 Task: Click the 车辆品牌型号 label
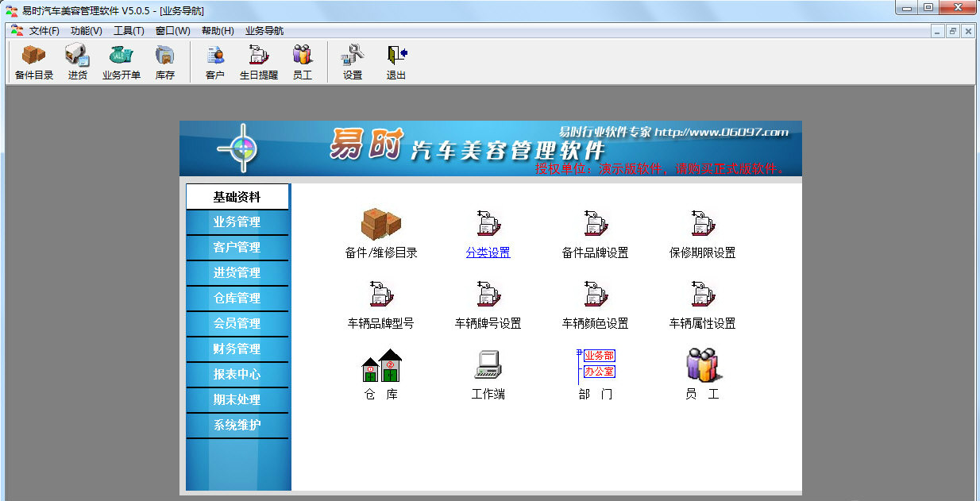click(x=381, y=324)
